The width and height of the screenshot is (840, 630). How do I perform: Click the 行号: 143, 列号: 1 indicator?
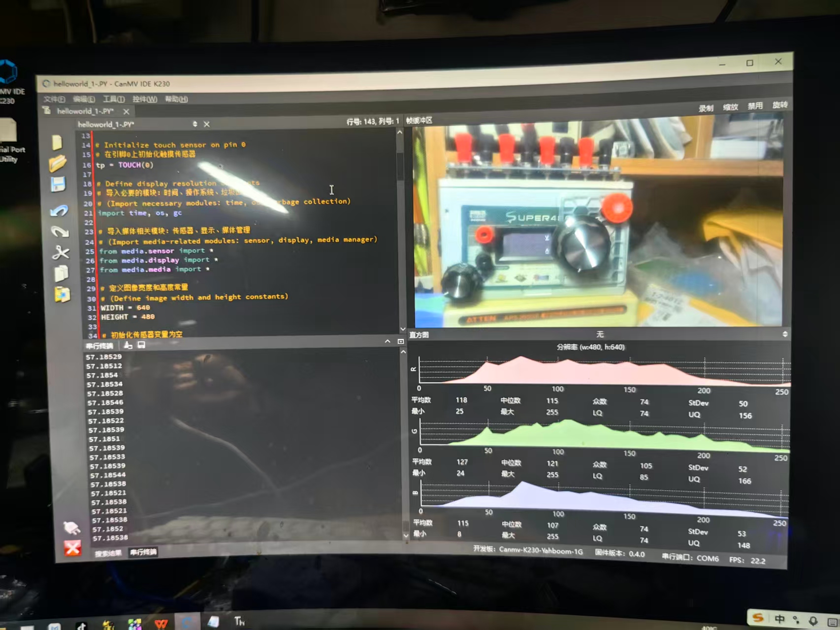[372, 121]
